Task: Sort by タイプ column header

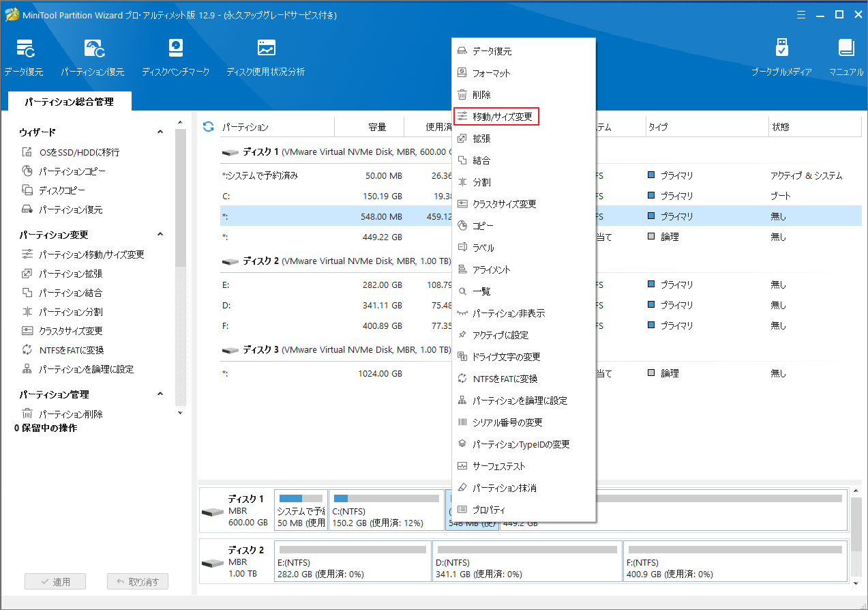Action: coord(658,127)
